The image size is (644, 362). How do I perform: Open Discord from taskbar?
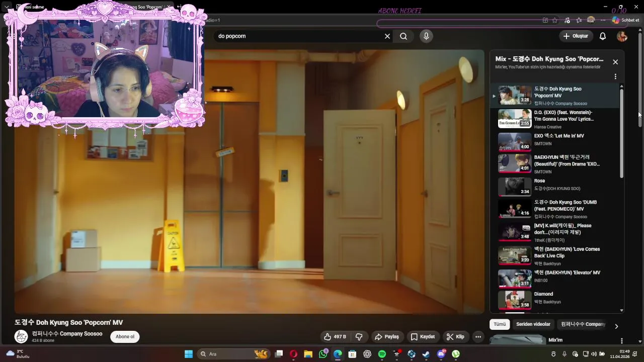[441, 354]
